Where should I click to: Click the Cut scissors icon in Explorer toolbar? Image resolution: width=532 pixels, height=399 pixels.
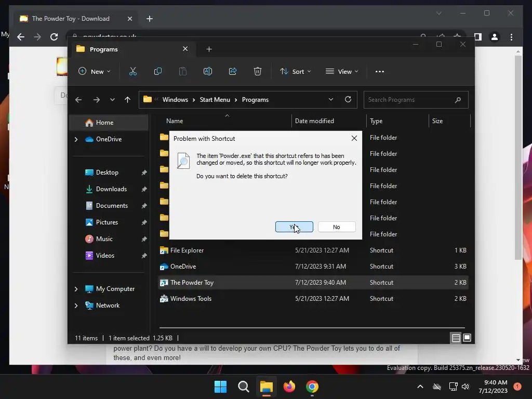(x=132, y=72)
